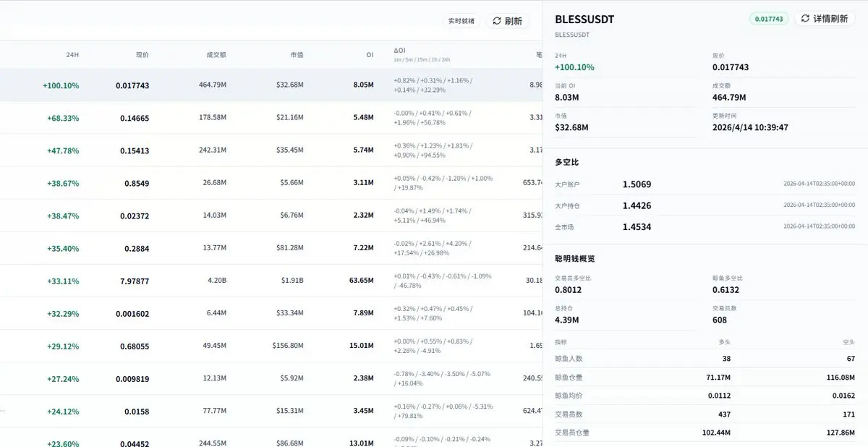Viewport: 868px width, 447px height.
Task: Sort by the 市值 column header in table
Action: point(297,55)
